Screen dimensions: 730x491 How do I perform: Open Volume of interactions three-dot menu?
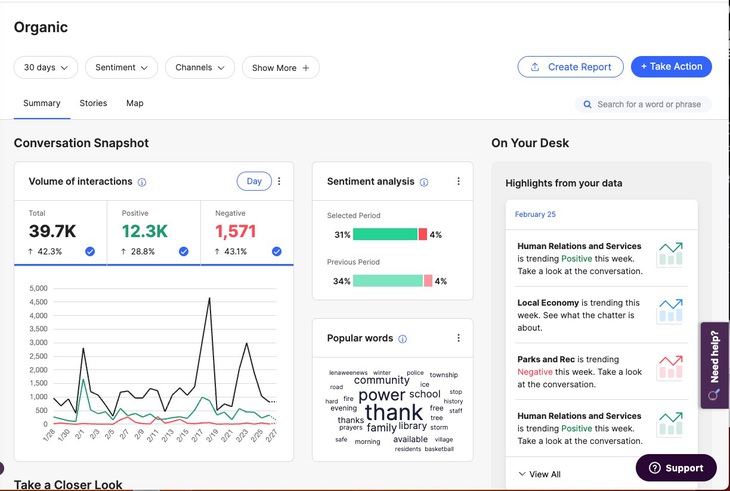pos(279,181)
